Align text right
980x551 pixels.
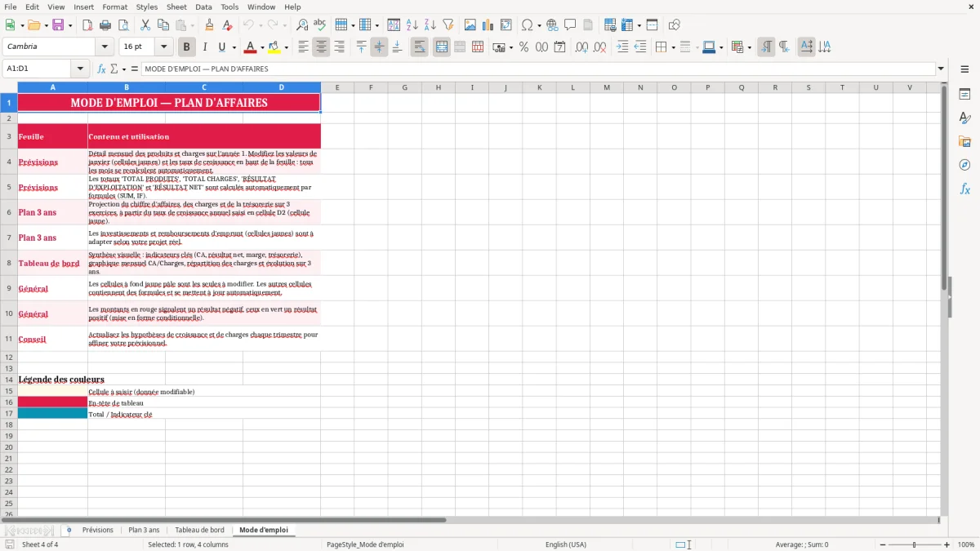pyautogui.click(x=340, y=47)
